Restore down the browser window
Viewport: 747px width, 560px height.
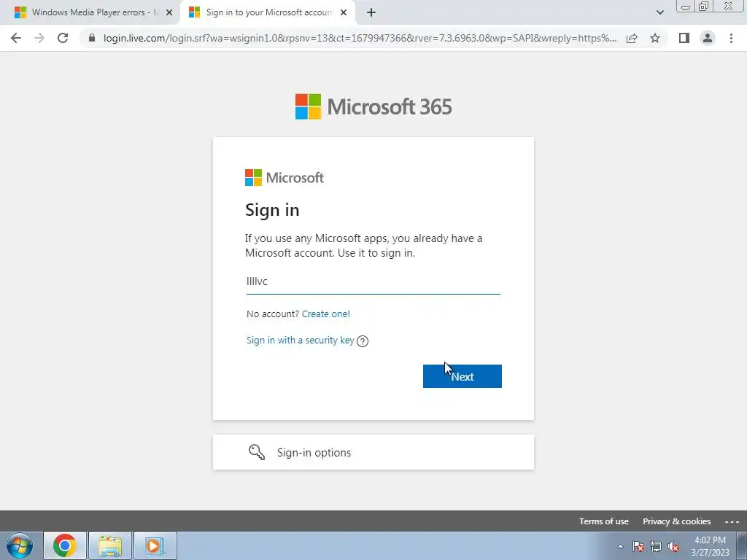704,7
